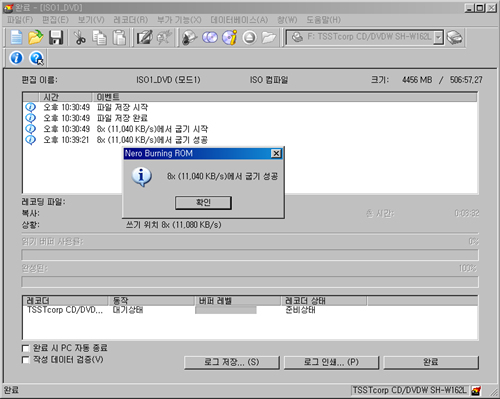Open the 창(W) menu

[287, 20]
